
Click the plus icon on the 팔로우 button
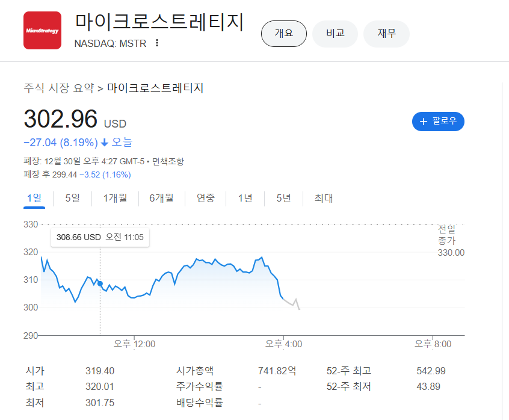pyautogui.click(x=424, y=122)
